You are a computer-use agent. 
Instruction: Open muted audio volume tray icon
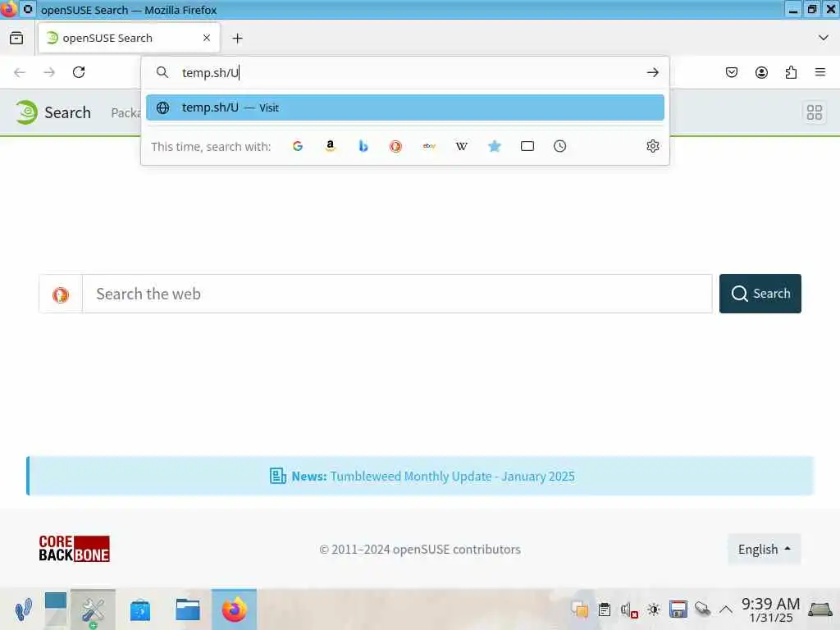(629, 609)
